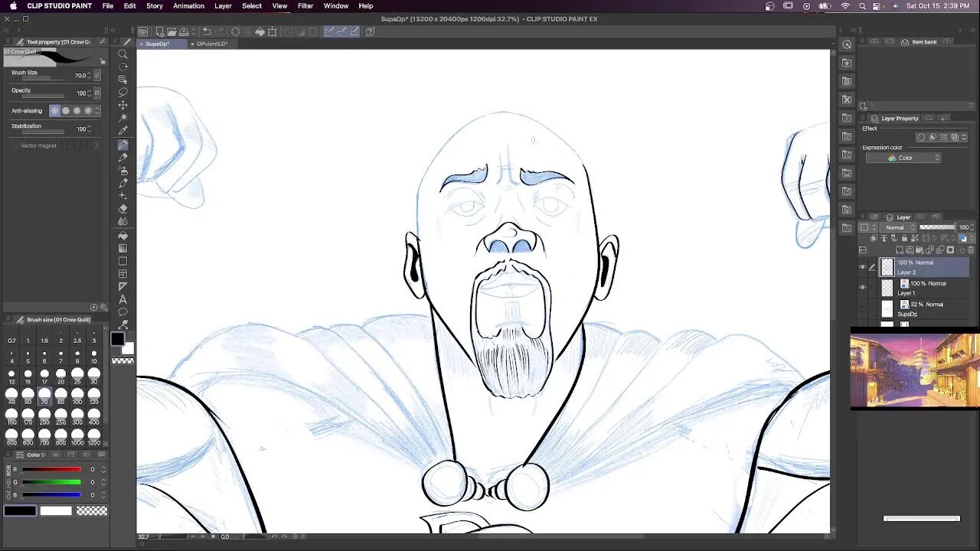Click the Fill icon in command bar
980x551 pixels.
(260, 31)
